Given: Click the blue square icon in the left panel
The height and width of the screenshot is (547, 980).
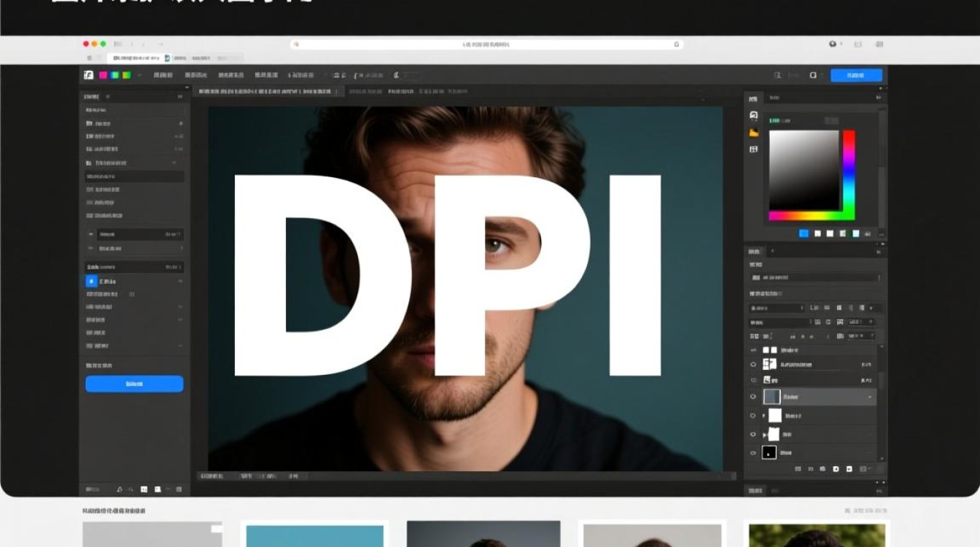Looking at the screenshot, I should 91,281.
